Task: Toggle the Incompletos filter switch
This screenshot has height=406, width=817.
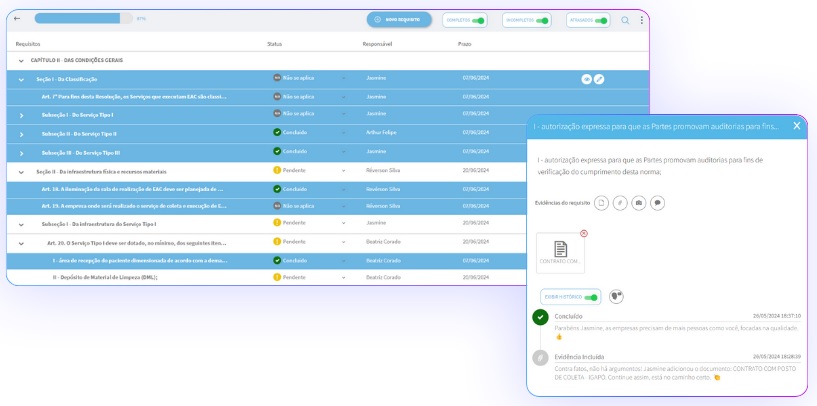Action: (541, 20)
